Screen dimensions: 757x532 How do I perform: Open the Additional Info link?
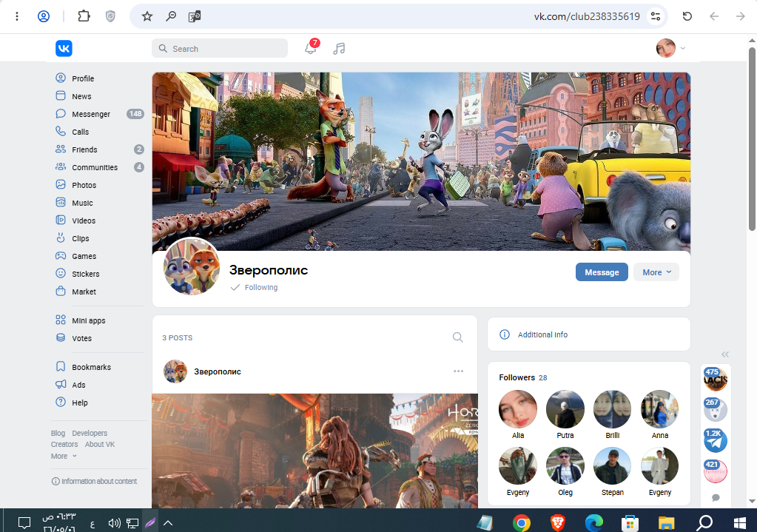(x=542, y=334)
